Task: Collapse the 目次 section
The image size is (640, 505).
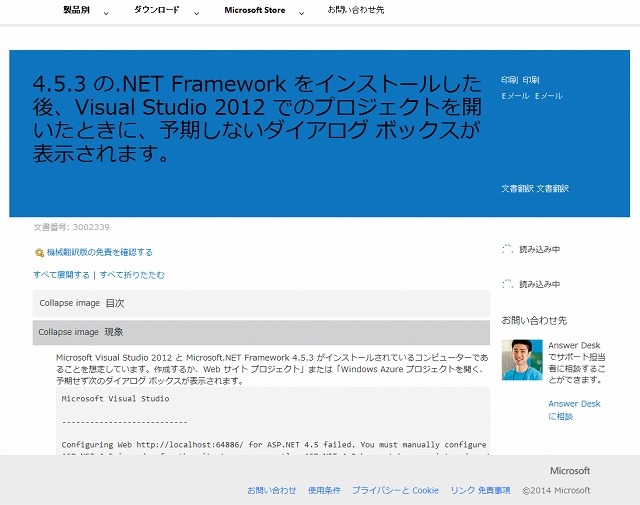Action: (x=261, y=303)
